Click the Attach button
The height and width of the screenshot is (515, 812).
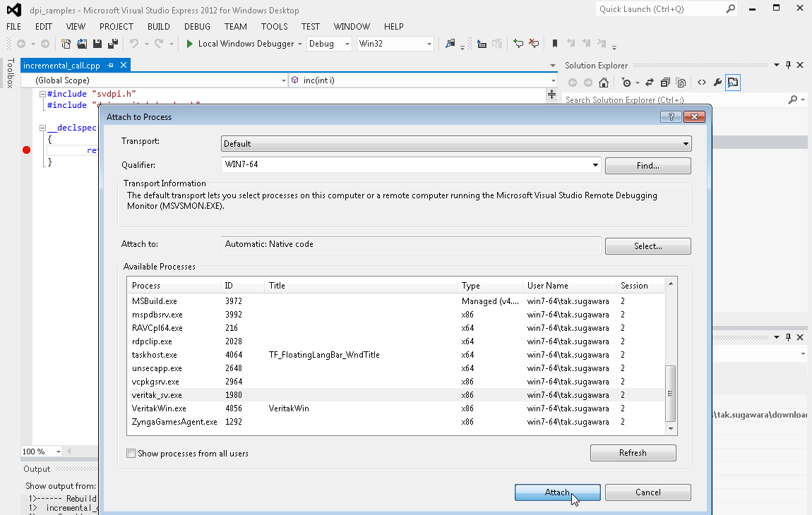(557, 492)
